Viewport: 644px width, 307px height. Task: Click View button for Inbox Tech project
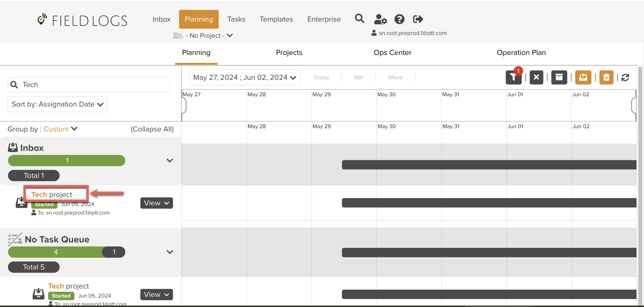(x=156, y=203)
